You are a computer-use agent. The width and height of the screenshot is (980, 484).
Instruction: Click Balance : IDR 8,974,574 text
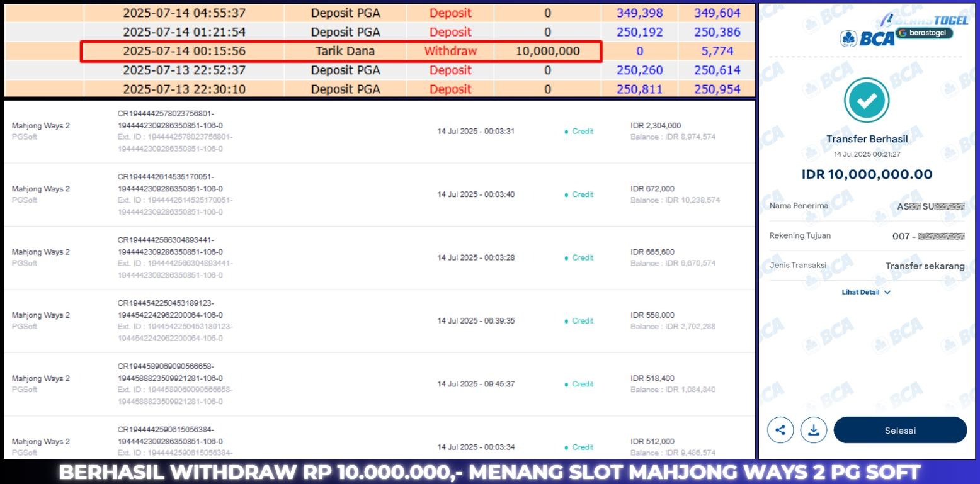coord(673,137)
